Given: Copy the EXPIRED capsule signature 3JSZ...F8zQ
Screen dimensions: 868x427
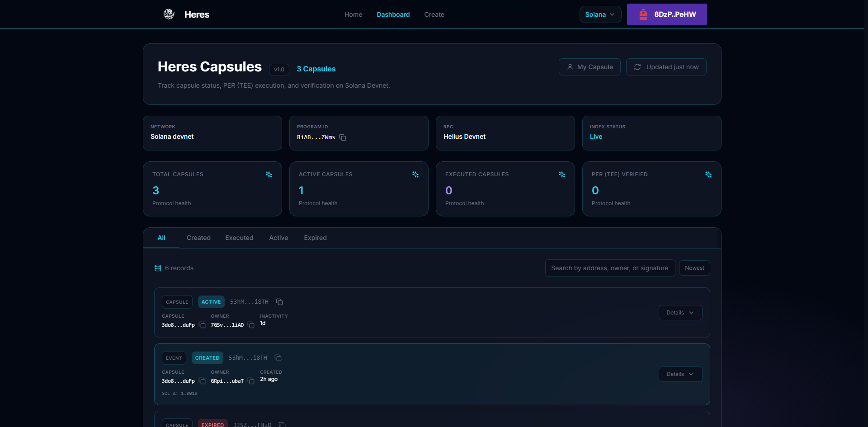Looking at the screenshot, I should (x=282, y=424).
